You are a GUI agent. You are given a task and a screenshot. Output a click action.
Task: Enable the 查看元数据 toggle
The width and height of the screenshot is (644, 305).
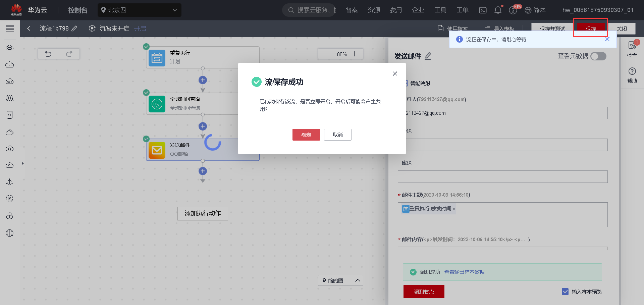pos(598,56)
